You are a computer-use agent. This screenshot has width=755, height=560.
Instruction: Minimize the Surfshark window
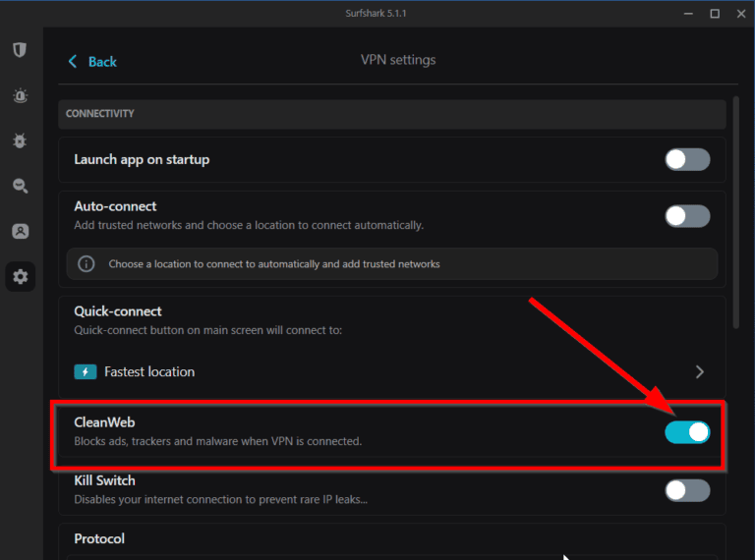point(688,14)
